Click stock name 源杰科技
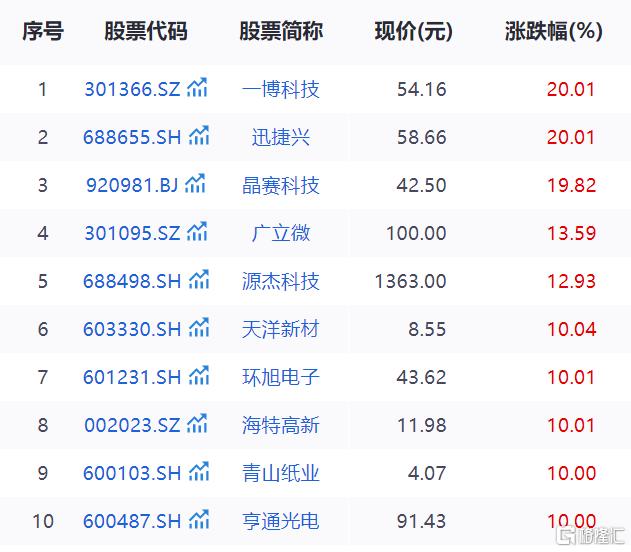631x552 pixels. (x=281, y=281)
